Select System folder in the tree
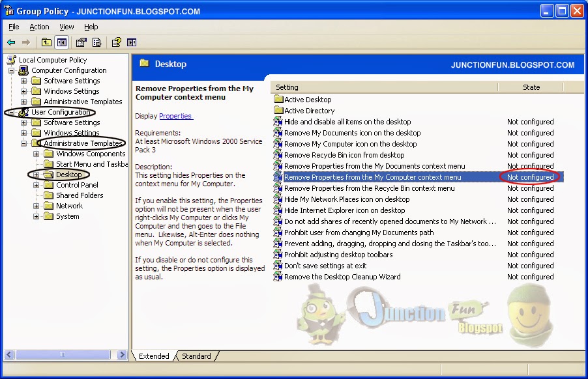The height and width of the screenshot is (379, 588). 68,216
